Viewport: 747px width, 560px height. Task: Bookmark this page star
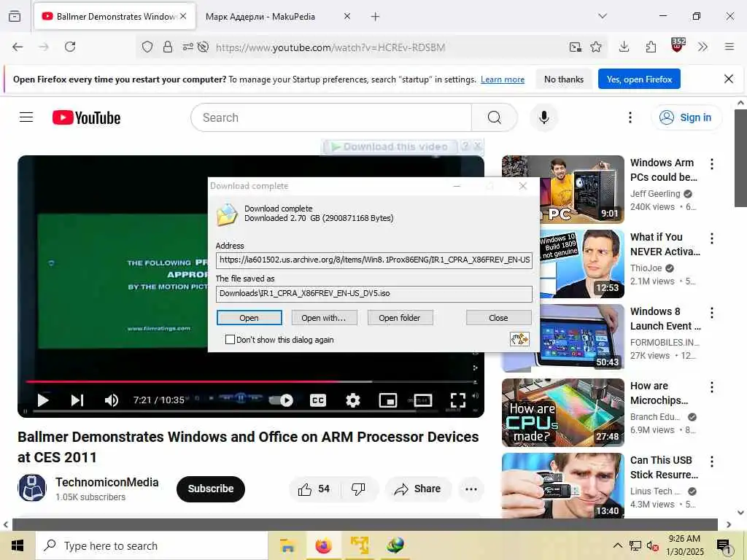click(x=596, y=47)
